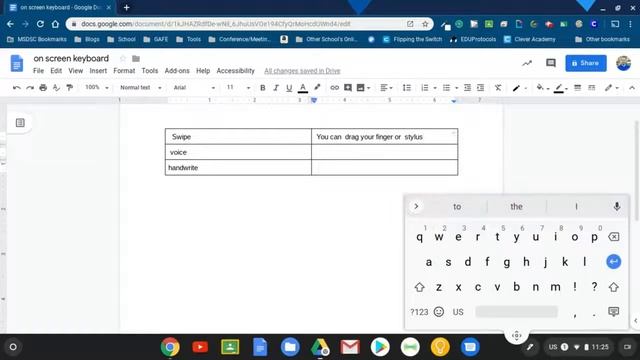640x360 pixels.
Task: Open the table border color picker
Action: point(560,88)
